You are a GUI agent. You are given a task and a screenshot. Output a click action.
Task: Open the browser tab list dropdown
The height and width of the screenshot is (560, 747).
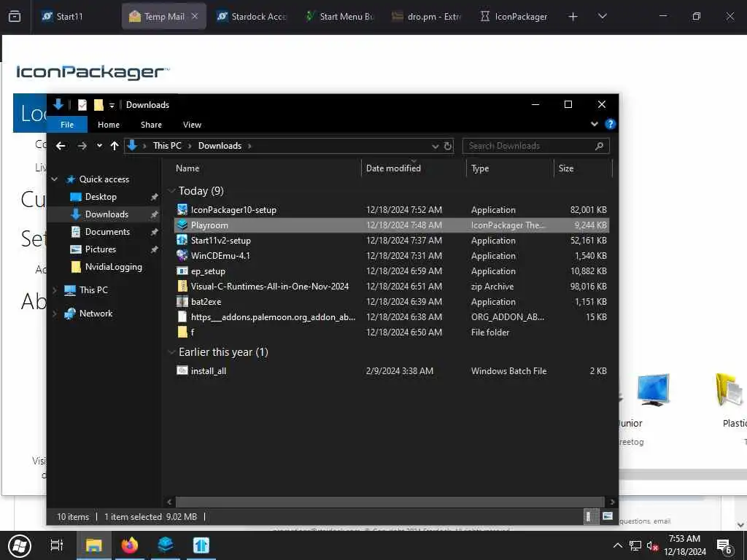coord(602,16)
